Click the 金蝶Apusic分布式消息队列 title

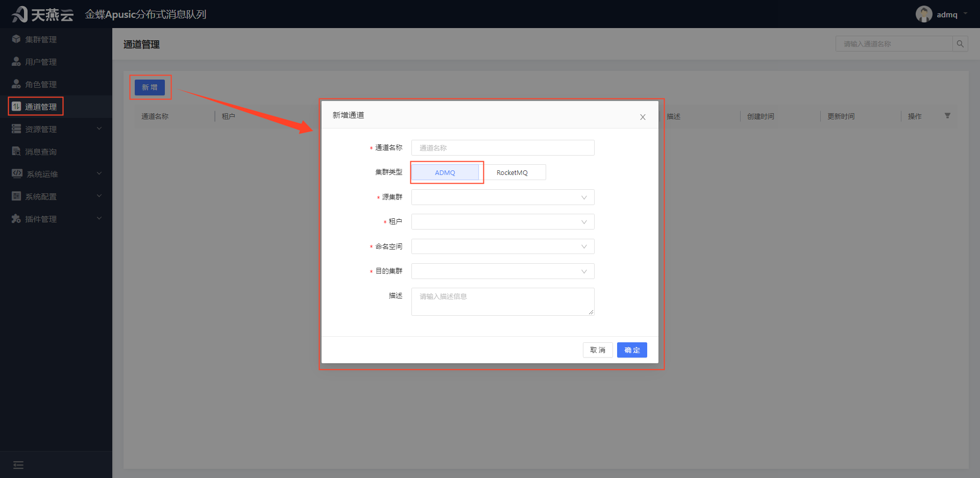pyautogui.click(x=145, y=14)
